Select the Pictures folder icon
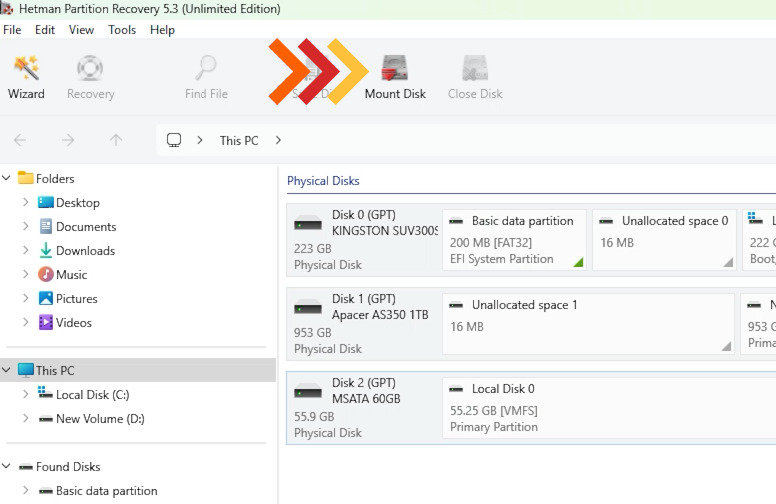776x504 pixels. 46,298
